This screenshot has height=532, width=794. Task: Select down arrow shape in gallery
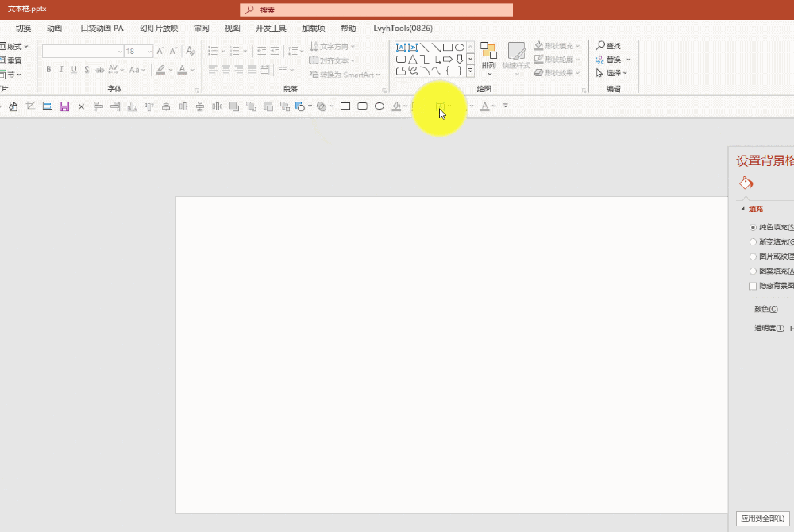click(x=459, y=60)
